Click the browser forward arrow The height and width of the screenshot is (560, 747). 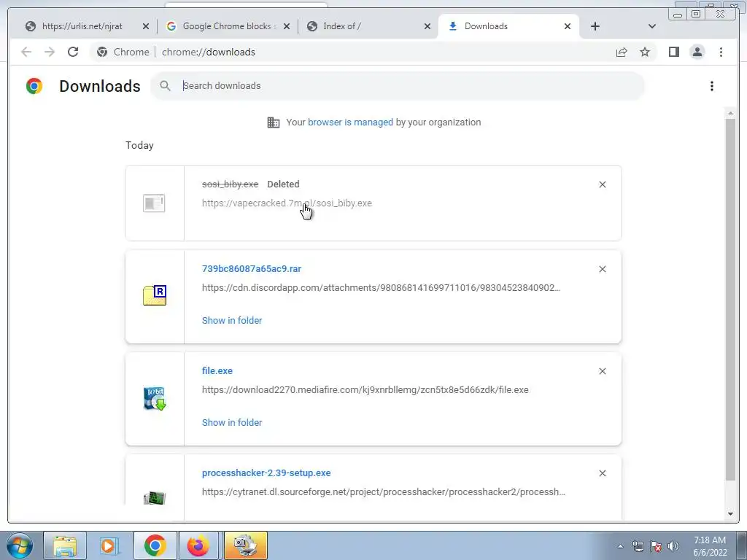click(50, 52)
